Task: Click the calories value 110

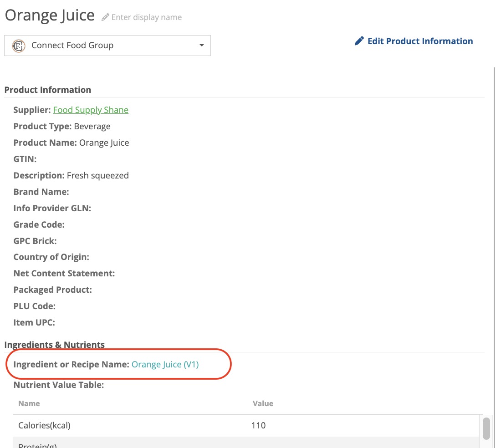Action: coord(258,426)
